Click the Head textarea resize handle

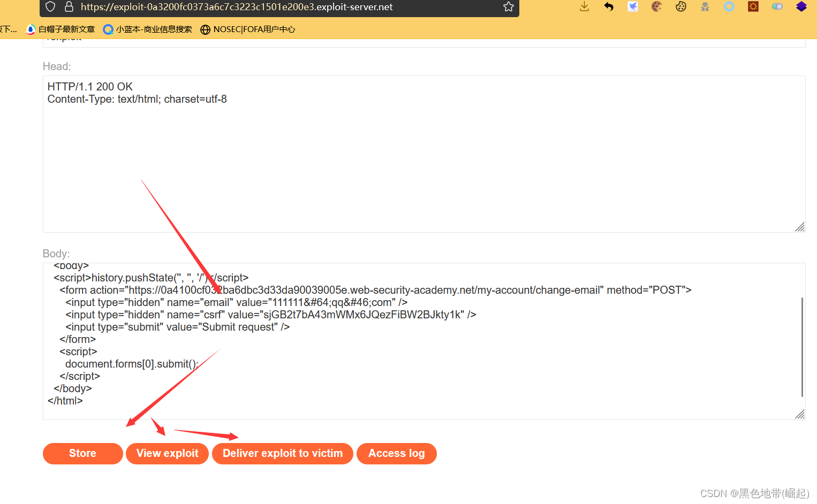800,227
